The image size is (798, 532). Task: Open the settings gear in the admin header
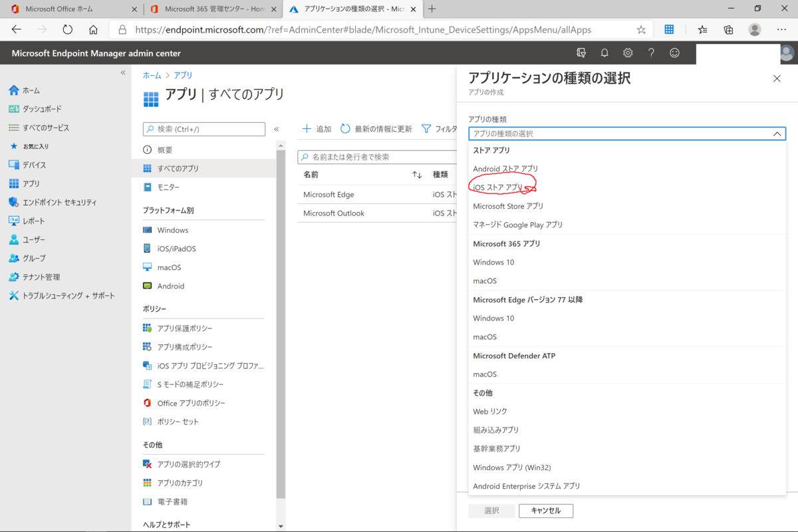[628, 53]
